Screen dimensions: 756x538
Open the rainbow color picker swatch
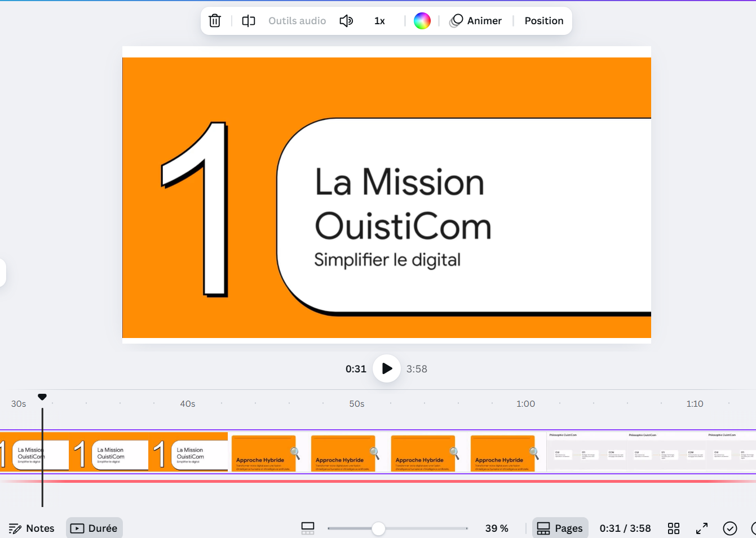click(422, 21)
